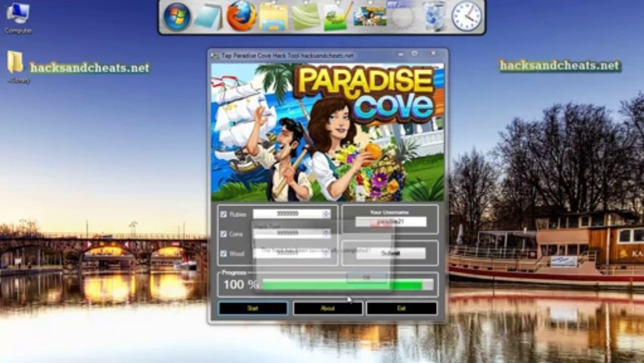Uncheck the Coins checkbox

[x=224, y=234]
